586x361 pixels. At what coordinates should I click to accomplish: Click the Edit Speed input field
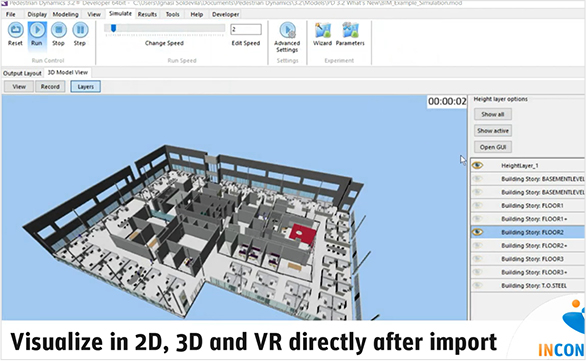tap(246, 30)
